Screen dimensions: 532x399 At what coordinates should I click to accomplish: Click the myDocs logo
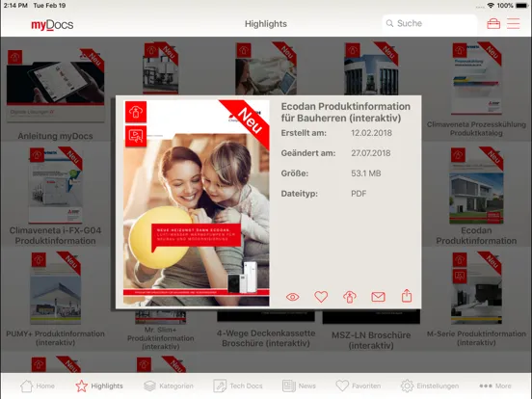(x=52, y=25)
